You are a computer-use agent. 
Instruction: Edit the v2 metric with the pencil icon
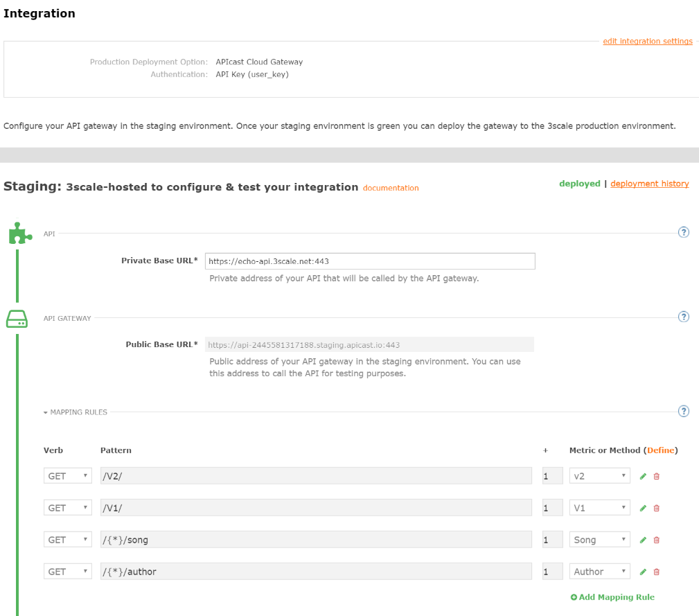click(642, 475)
